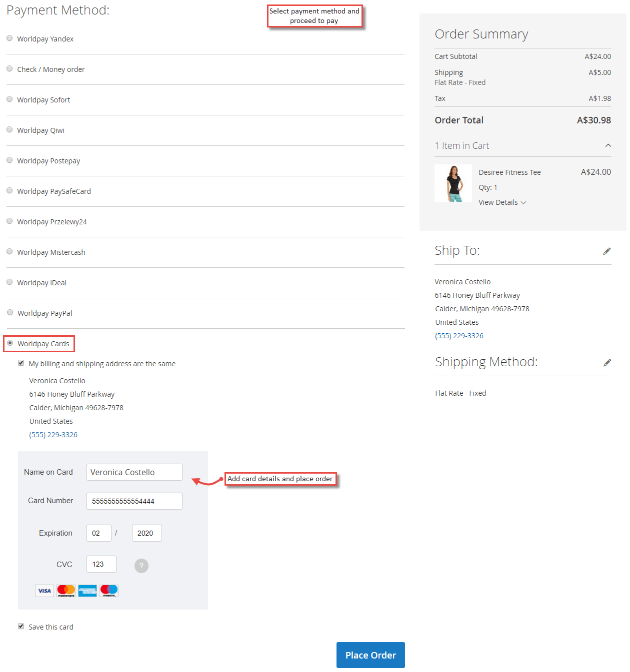The height and width of the screenshot is (672, 630).
Task: Click the Name on Card field
Action: pos(134,472)
